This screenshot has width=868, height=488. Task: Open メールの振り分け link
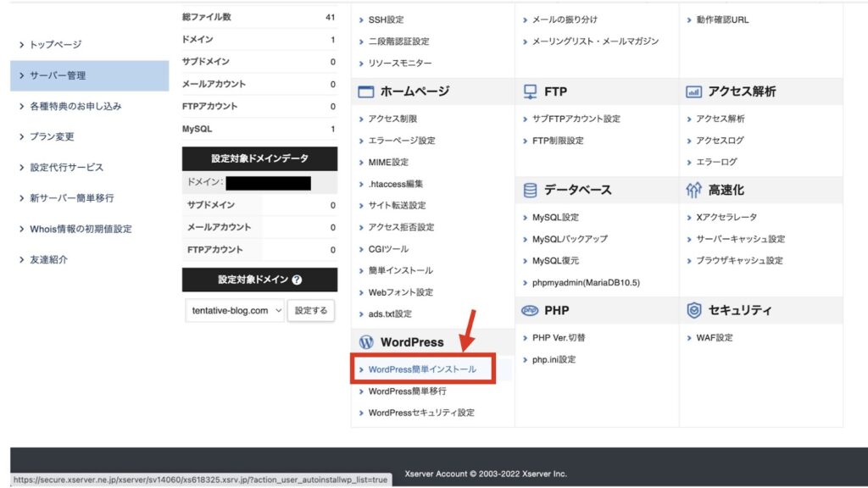coord(565,20)
